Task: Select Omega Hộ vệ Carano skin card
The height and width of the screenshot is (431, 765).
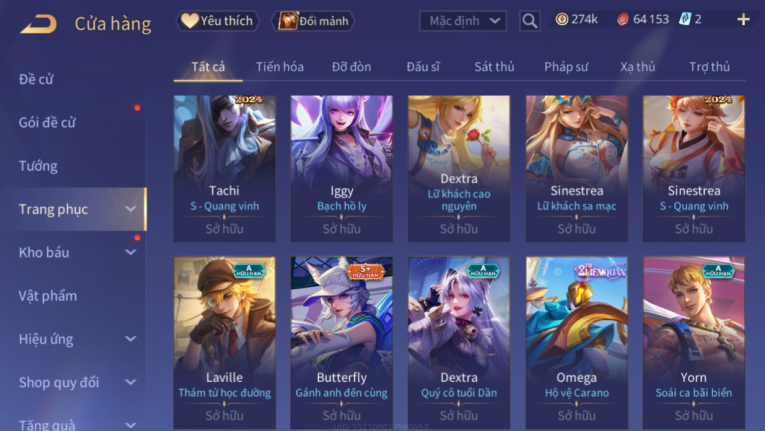Action: pyautogui.click(x=577, y=343)
